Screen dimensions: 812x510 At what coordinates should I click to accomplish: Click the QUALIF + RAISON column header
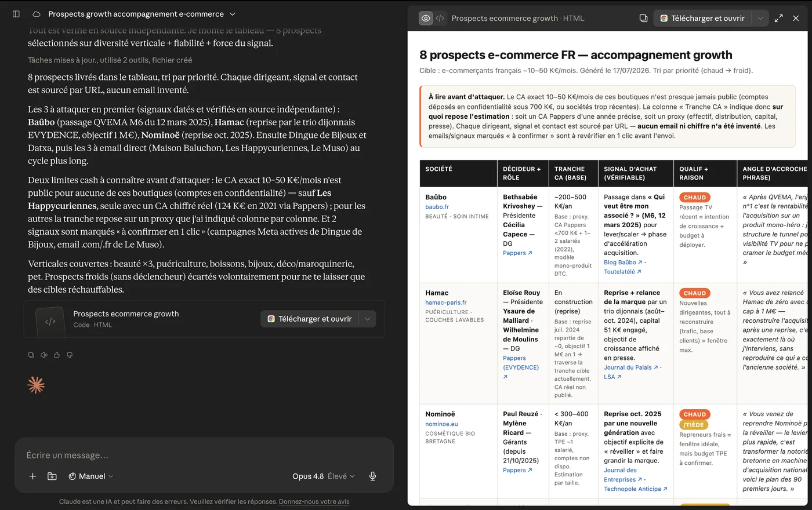[x=705, y=173]
